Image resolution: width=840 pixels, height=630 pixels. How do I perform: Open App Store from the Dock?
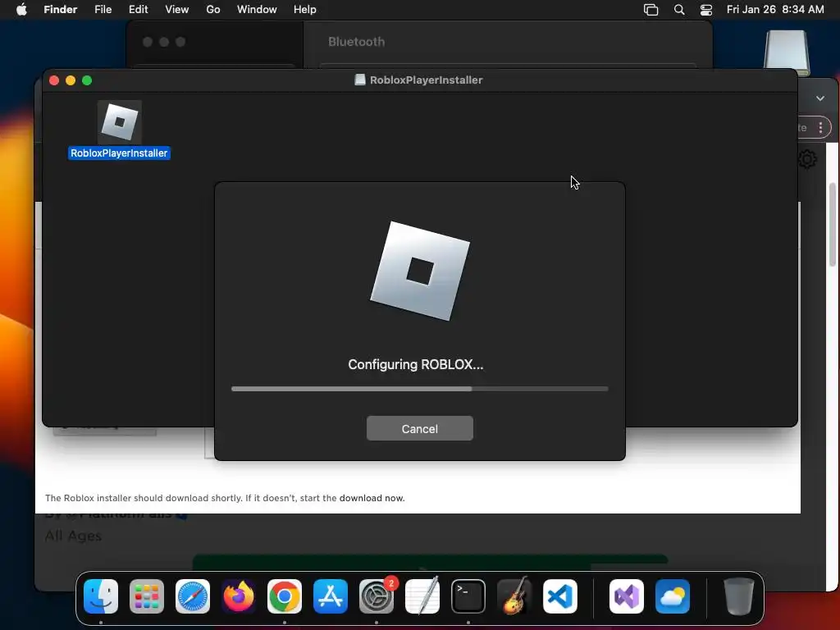331,596
